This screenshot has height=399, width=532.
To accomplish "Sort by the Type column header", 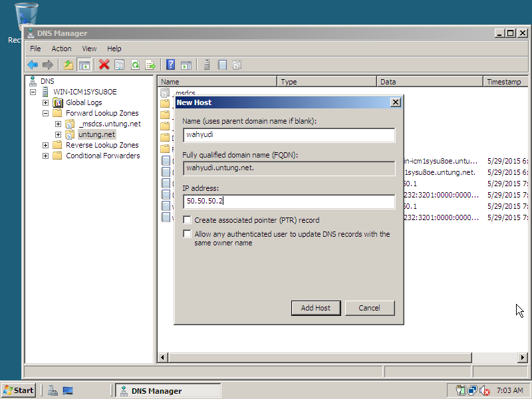I will [x=327, y=81].
